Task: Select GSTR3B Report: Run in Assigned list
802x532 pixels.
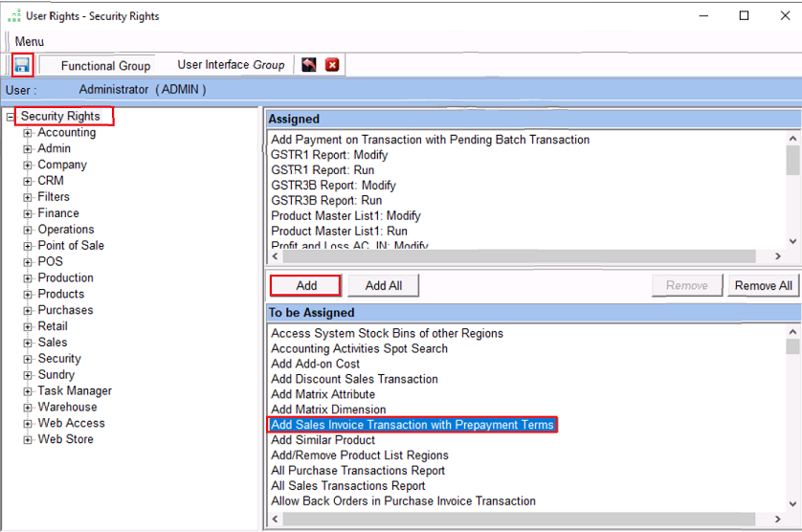Action: [x=326, y=201]
